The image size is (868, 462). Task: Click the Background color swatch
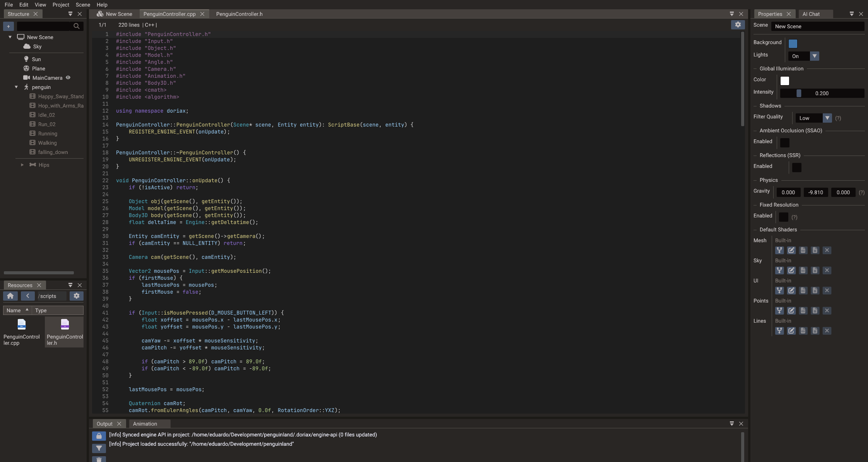coord(793,44)
